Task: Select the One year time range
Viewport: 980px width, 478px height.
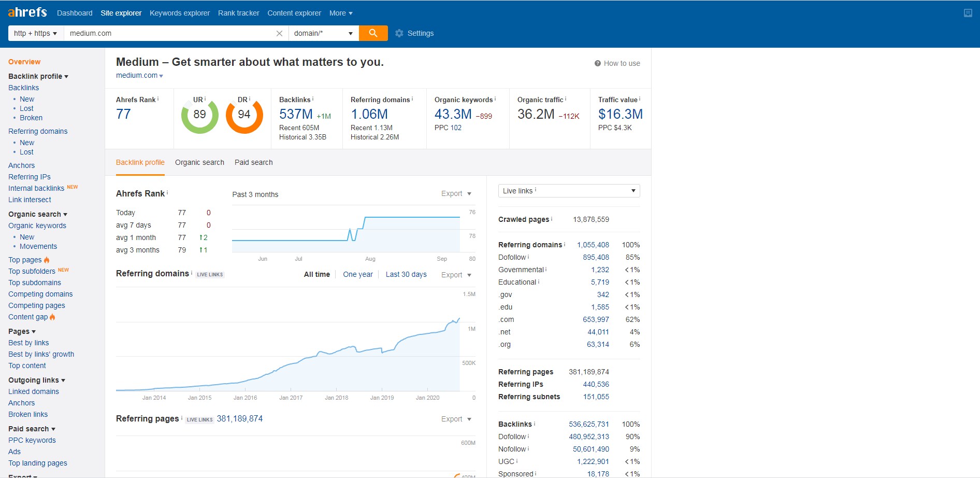Action: [x=357, y=274]
